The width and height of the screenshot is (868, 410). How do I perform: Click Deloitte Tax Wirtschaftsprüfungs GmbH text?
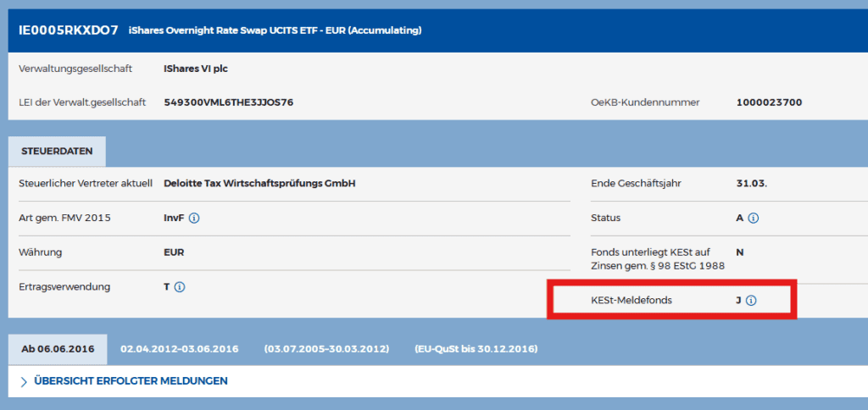pos(259,183)
